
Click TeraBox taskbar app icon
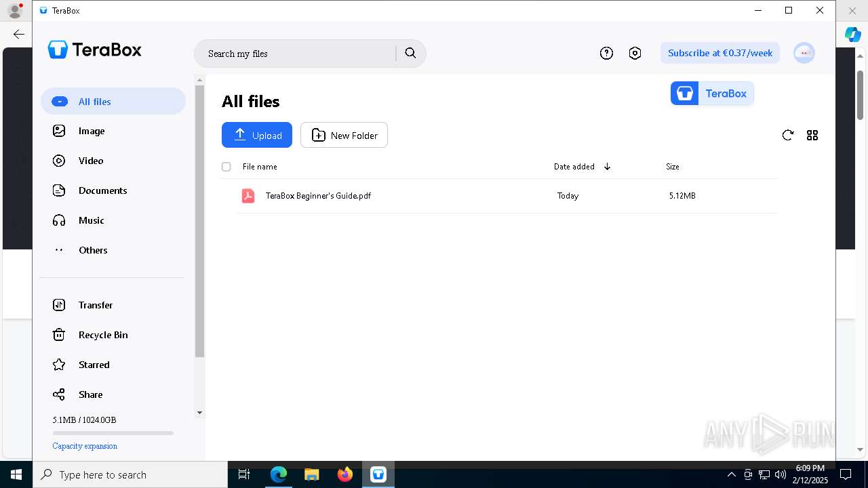[378, 474]
